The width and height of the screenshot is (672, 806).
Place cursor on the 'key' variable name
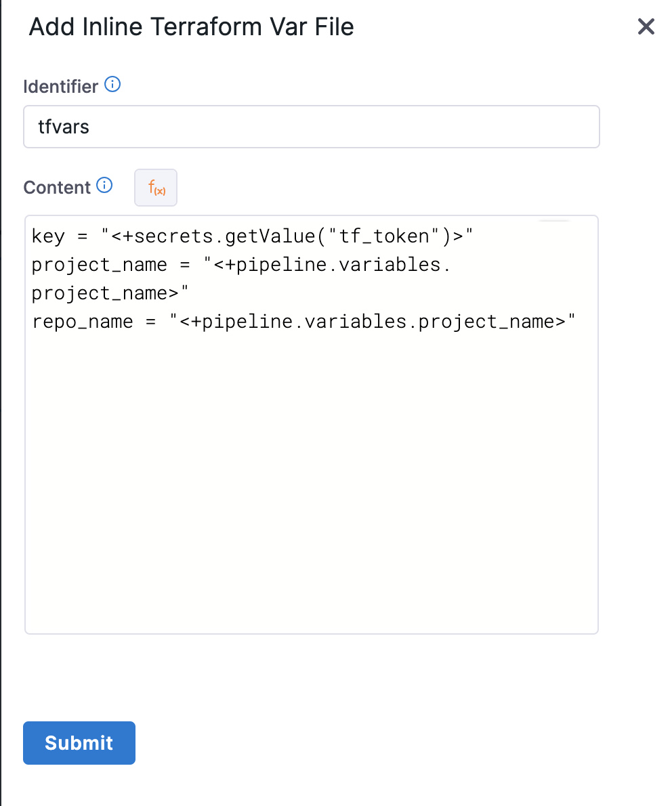pyautogui.click(x=48, y=236)
